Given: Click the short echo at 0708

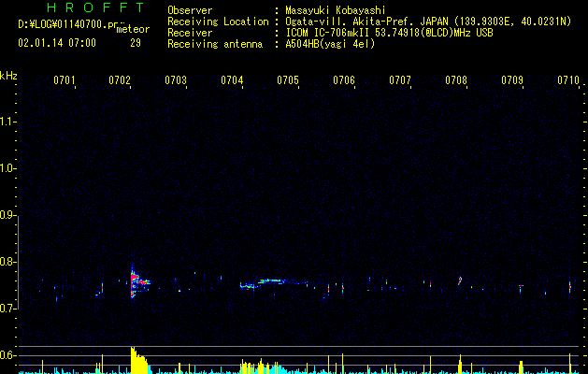Looking at the screenshot, I should pos(460,280).
